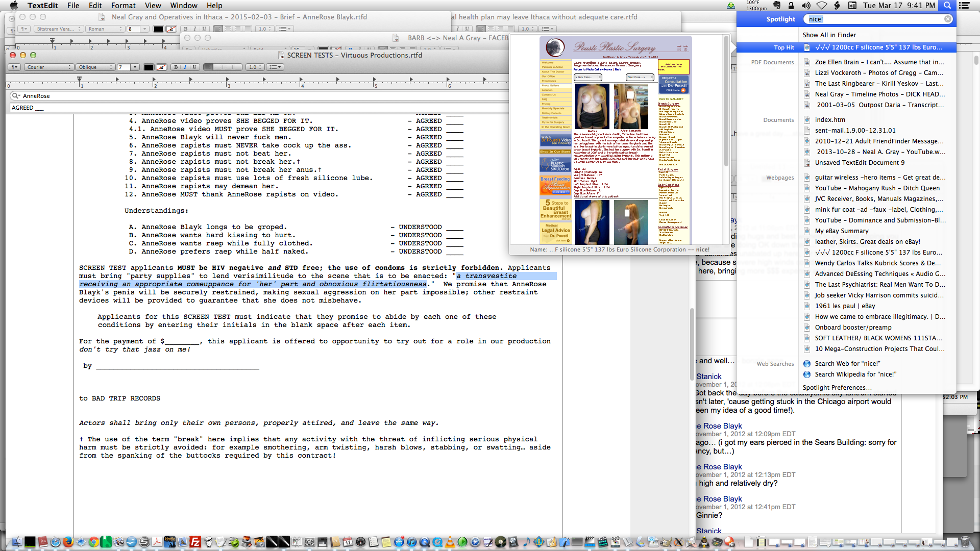Expand the font size 7 dropdown arrow
This screenshot has width=980, height=551.
[x=135, y=67]
